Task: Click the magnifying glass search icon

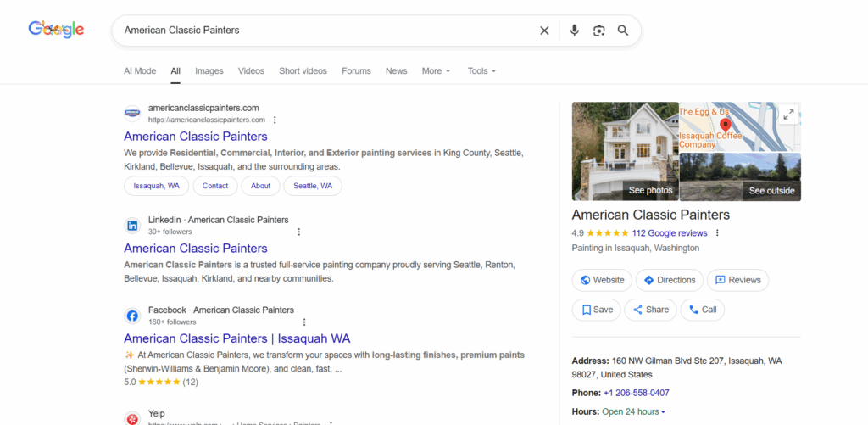Action: [623, 31]
